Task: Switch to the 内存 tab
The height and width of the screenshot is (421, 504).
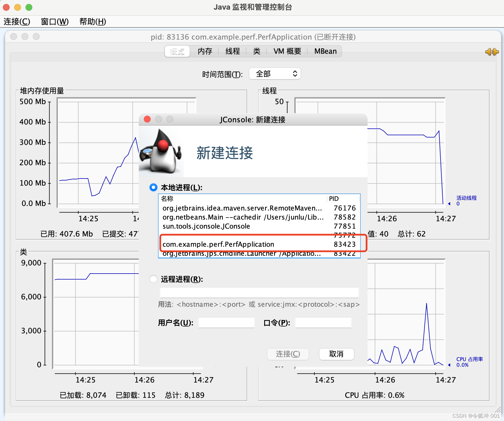Action: tap(205, 51)
